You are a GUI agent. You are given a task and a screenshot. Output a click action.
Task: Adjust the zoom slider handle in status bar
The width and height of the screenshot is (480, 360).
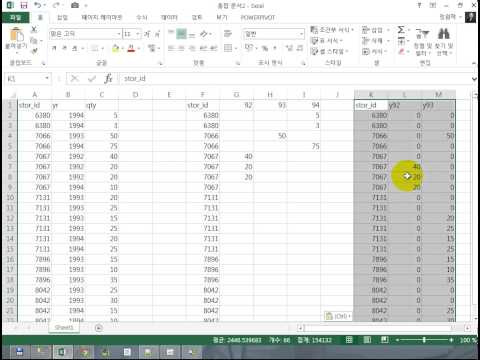pyautogui.click(x=424, y=340)
